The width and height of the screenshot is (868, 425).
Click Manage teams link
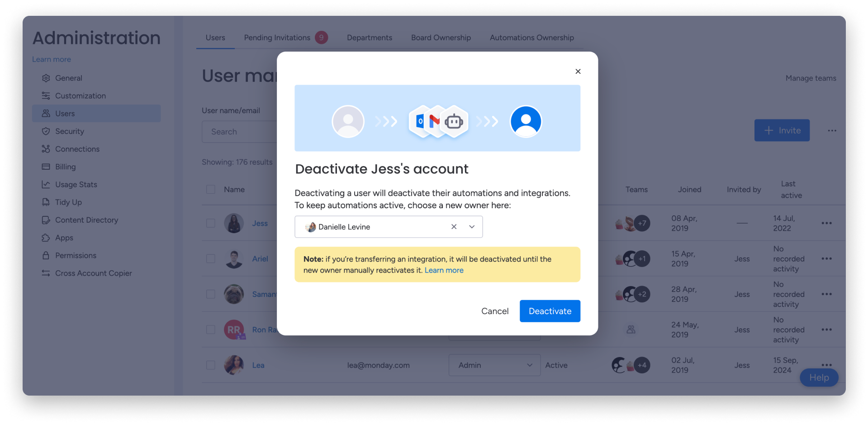click(811, 78)
